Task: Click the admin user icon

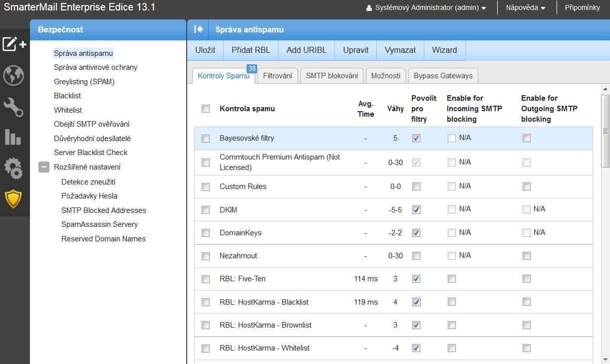Action: [369, 8]
